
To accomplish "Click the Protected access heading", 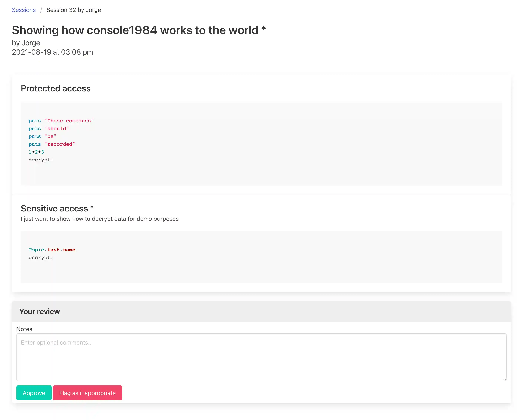I will tap(56, 88).
